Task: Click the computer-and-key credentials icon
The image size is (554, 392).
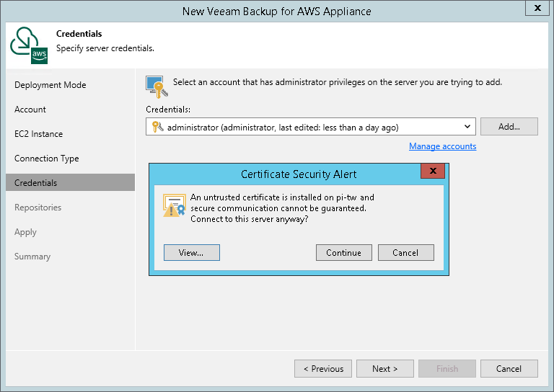Action: point(157,86)
